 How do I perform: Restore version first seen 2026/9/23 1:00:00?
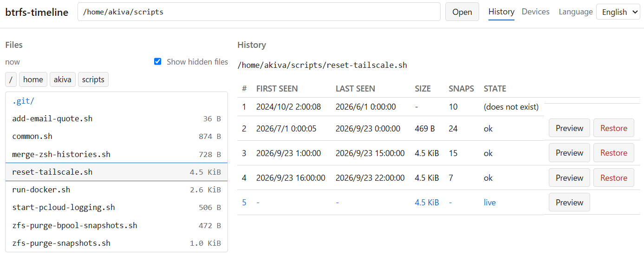click(x=613, y=153)
